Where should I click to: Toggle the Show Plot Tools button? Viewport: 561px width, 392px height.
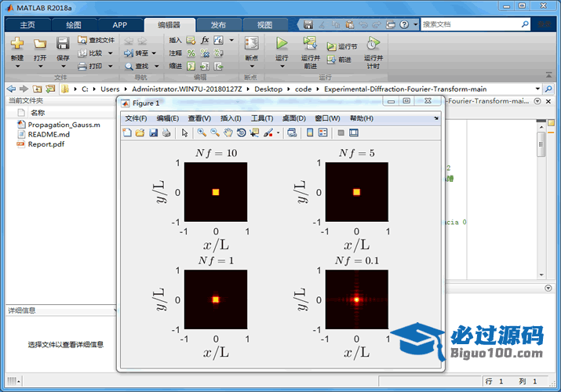(x=354, y=132)
